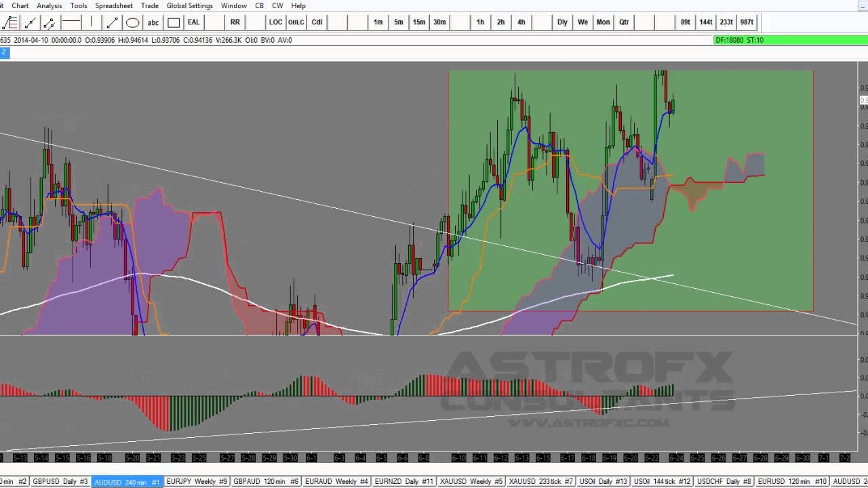868x488 pixels.
Task: Switch chart to Cdl candlestick mode
Action: 317,22
